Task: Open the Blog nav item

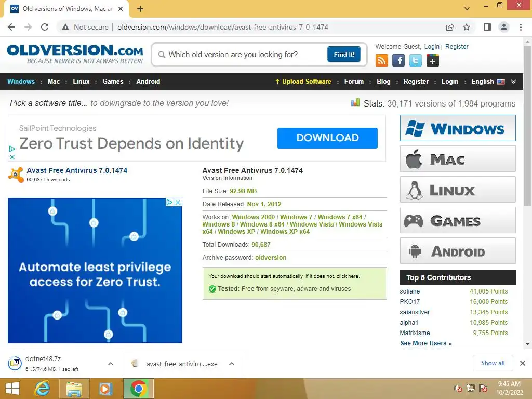Action: 383,82
